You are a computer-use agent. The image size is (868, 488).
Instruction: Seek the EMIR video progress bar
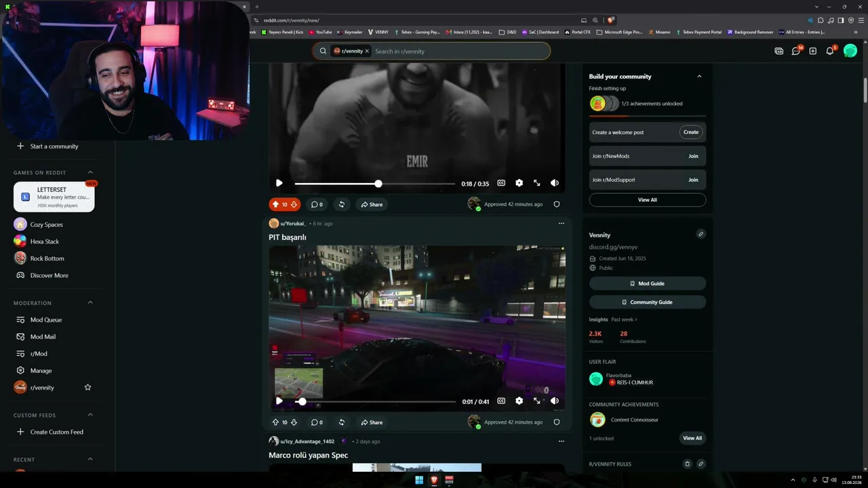pos(375,184)
